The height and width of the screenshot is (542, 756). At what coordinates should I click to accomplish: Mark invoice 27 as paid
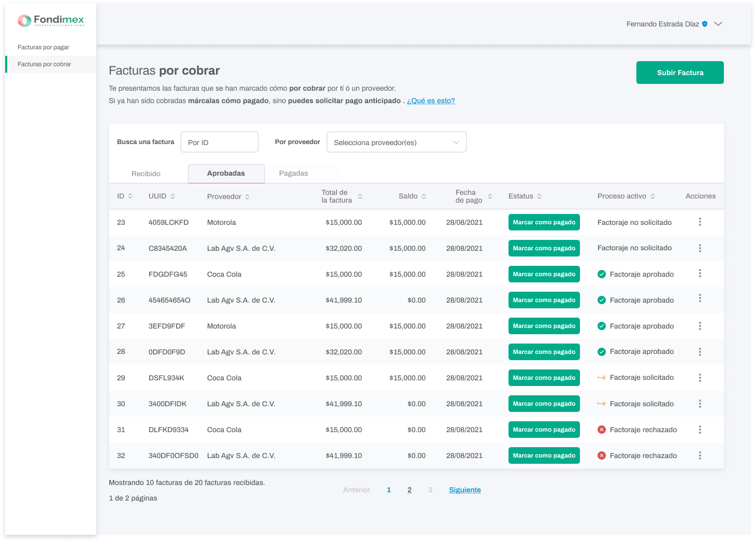[x=544, y=326]
